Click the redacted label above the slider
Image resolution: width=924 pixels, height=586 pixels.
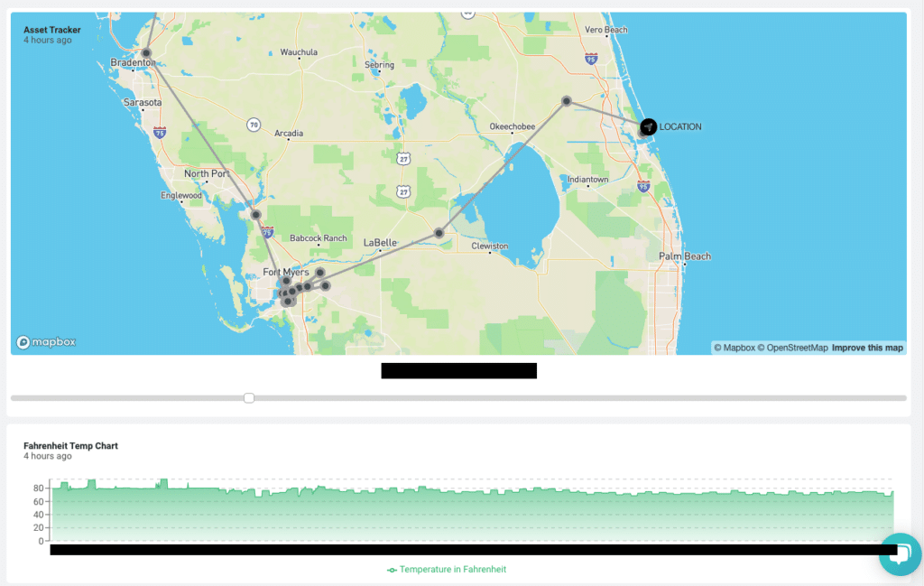coord(458,370)
